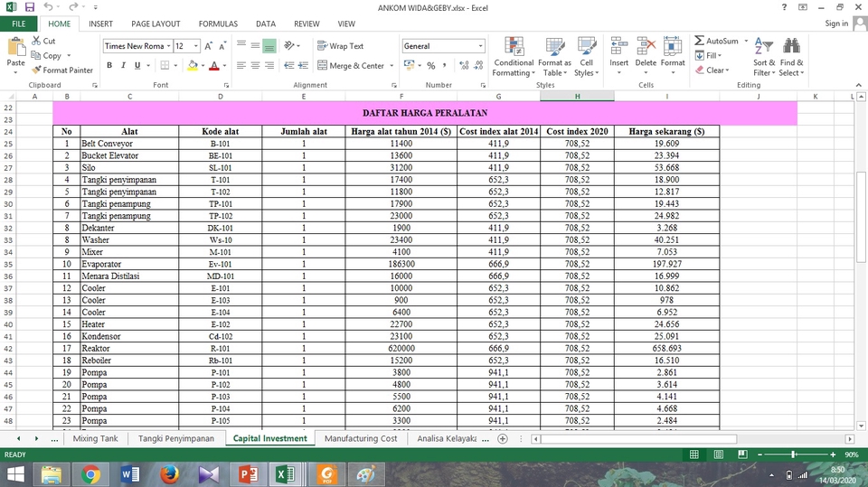Open PowerPoint from the taskbar

tap(249, 474)
